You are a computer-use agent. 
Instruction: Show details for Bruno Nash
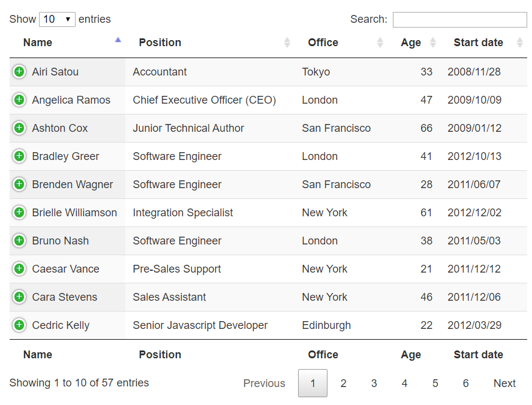(19, 241)
